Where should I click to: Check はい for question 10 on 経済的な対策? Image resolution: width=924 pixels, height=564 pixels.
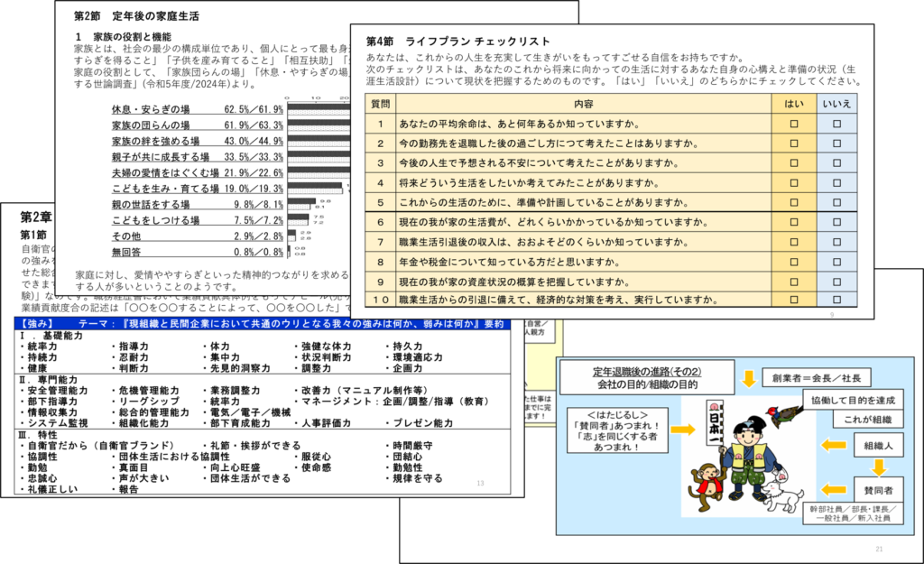[794, 300]
